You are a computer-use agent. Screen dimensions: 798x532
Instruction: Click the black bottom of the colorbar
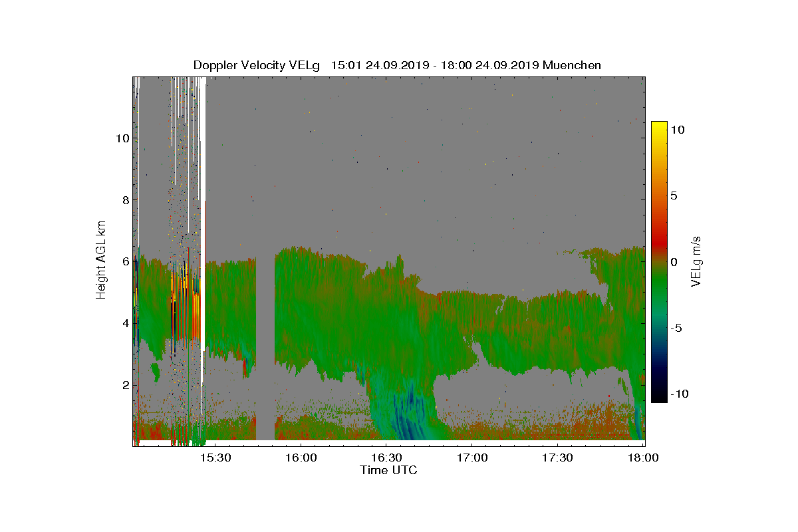coord(659,396)
